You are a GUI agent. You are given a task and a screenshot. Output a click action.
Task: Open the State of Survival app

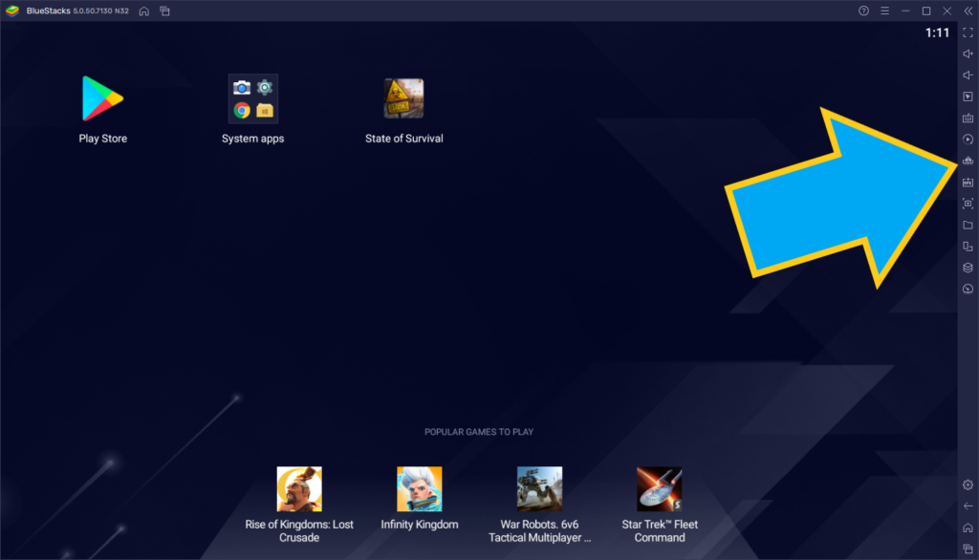coord(403,98)
